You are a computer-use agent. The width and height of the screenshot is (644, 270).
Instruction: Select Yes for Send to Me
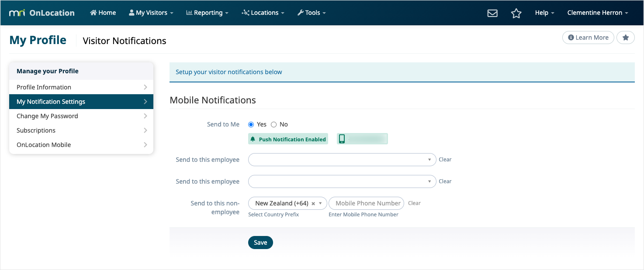(x=251, y=125)
